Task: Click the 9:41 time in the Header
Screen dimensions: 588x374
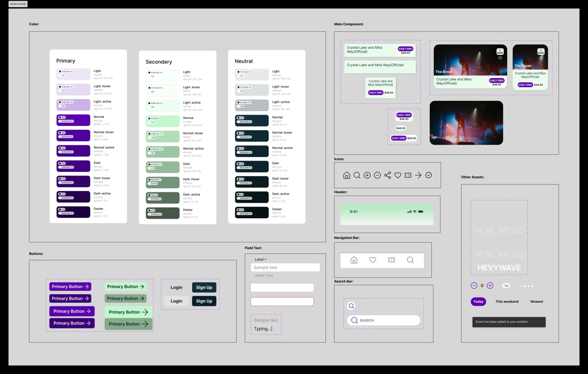Action: point(353,211)
